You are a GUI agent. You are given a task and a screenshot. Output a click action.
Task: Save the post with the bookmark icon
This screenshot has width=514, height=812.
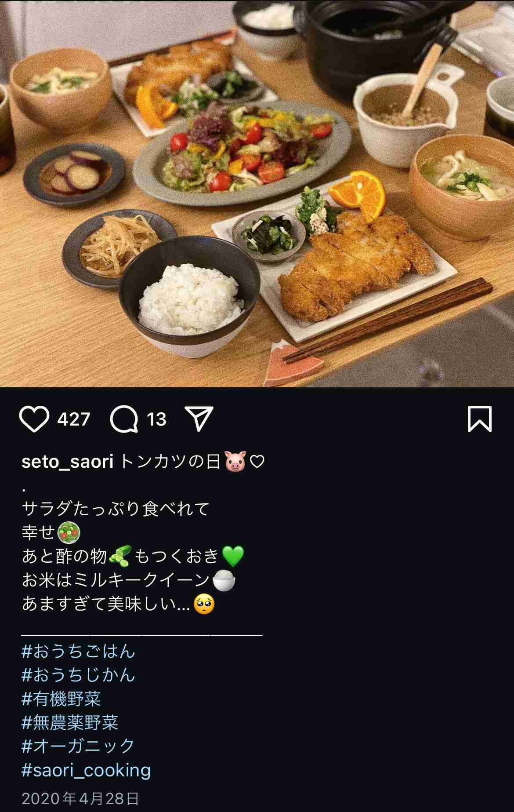tap(479, 419)
